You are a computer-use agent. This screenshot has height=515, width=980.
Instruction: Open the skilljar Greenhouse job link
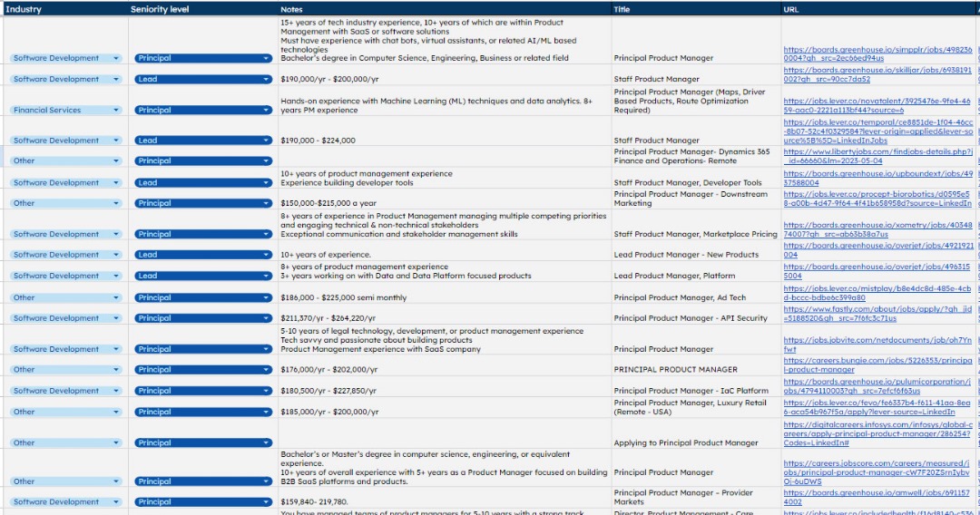[877, 75]
